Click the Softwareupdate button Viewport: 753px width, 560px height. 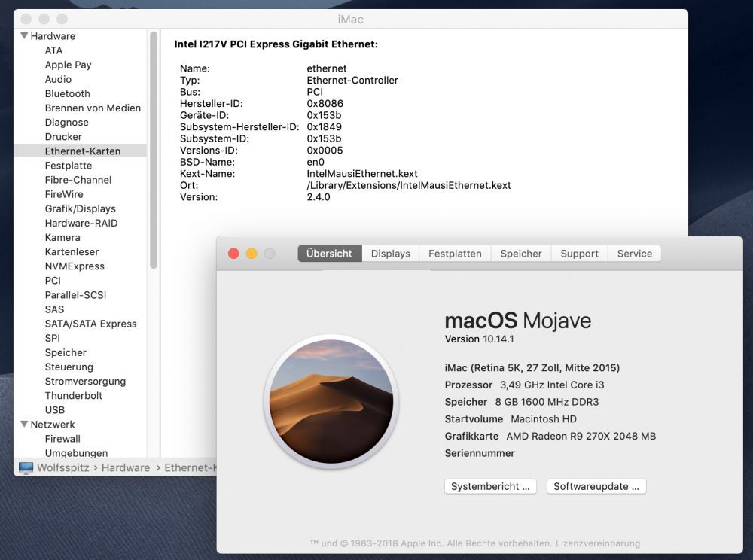click(x=596, y=486)
